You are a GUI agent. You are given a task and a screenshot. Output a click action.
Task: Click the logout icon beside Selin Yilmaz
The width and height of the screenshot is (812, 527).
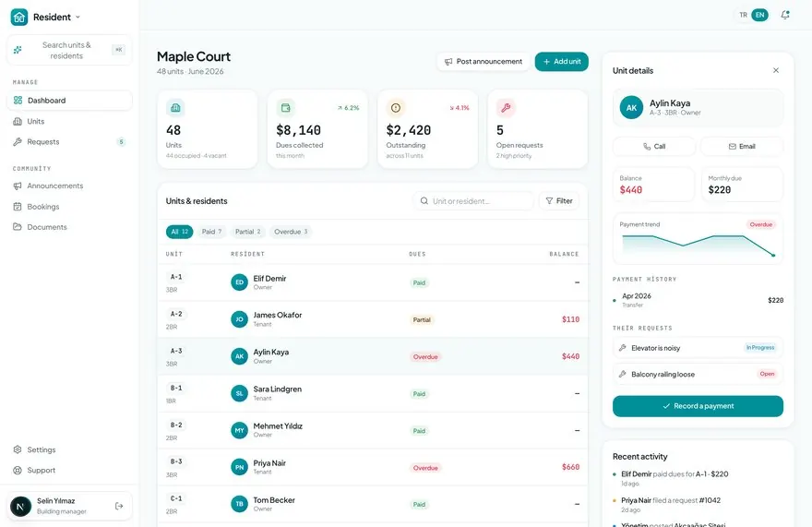point(119,506)
